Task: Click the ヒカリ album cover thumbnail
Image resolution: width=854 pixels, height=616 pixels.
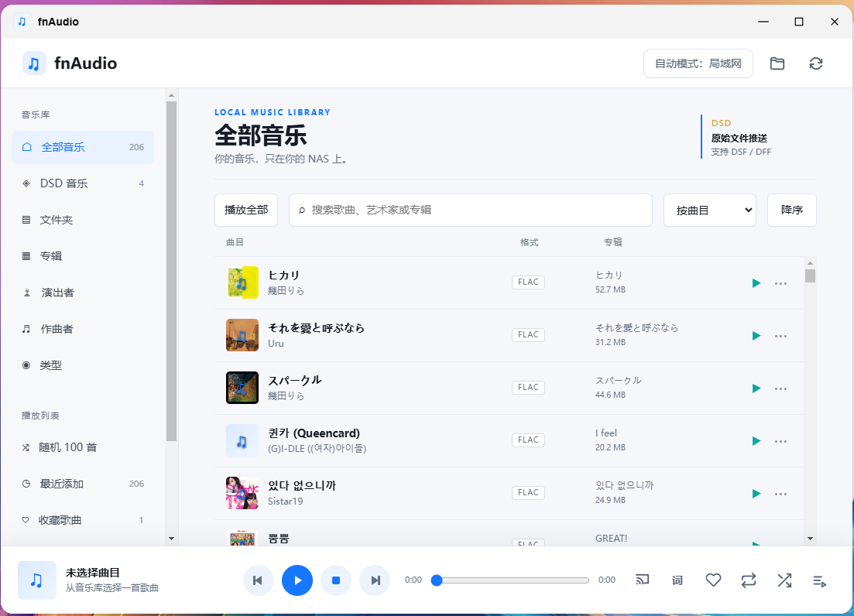Action: tap(242, 282)
